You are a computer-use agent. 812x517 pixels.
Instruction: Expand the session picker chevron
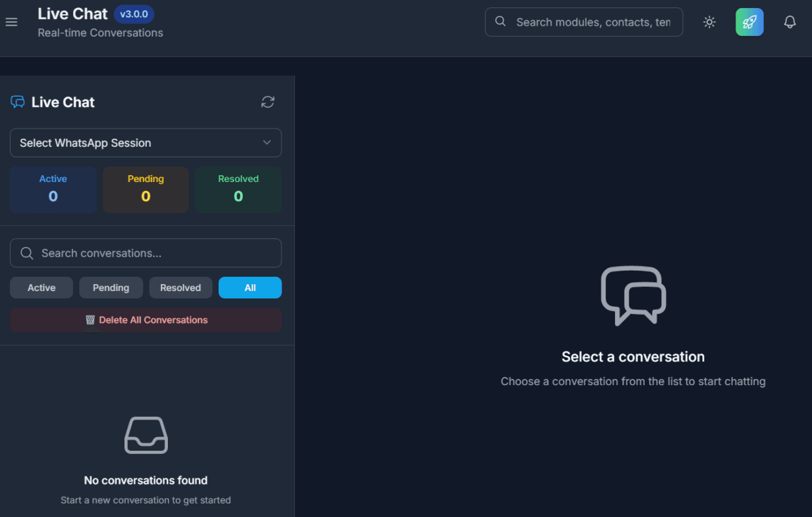pyautogui.click(x=267, y=143)
